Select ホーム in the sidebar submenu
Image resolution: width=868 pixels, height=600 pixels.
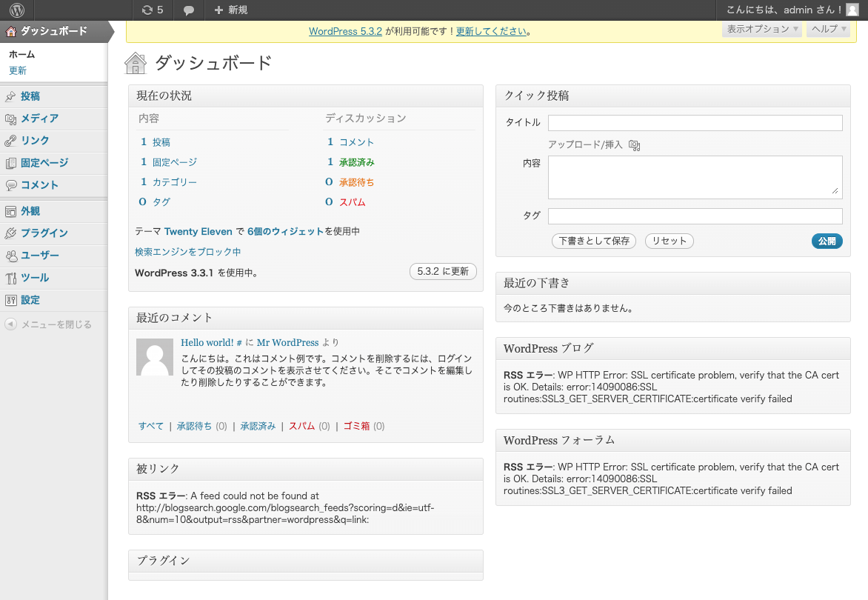[22, 54]
